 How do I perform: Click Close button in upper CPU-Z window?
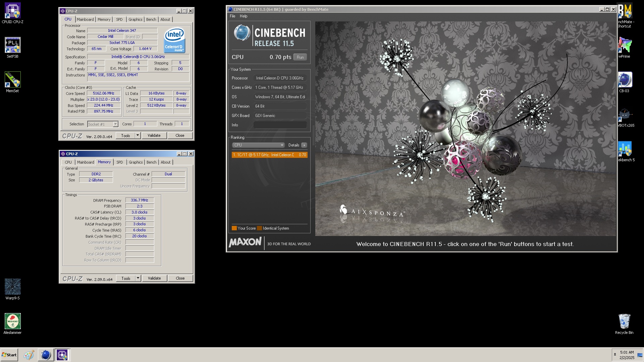pyautogui.click(x=180, y=135)
